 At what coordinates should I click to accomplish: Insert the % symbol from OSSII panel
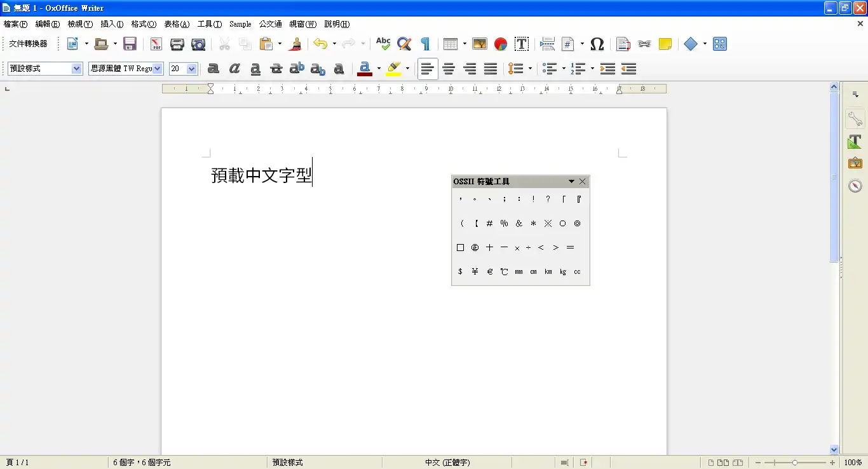(504, 224)
